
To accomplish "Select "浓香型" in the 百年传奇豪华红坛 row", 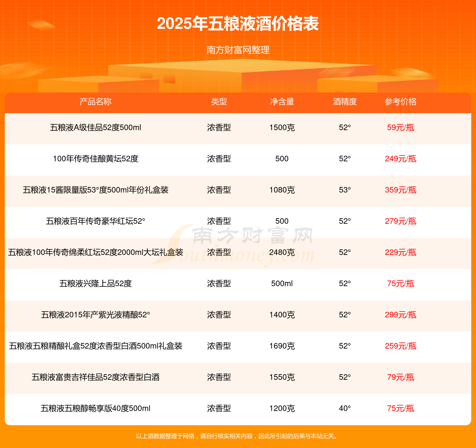I will (x=219, y=221).
